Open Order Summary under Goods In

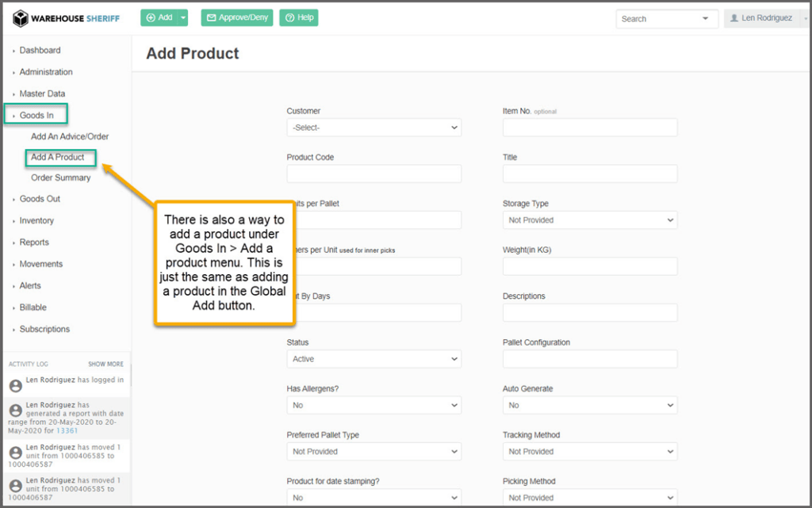pyautogui.click(x=60, y=178)
